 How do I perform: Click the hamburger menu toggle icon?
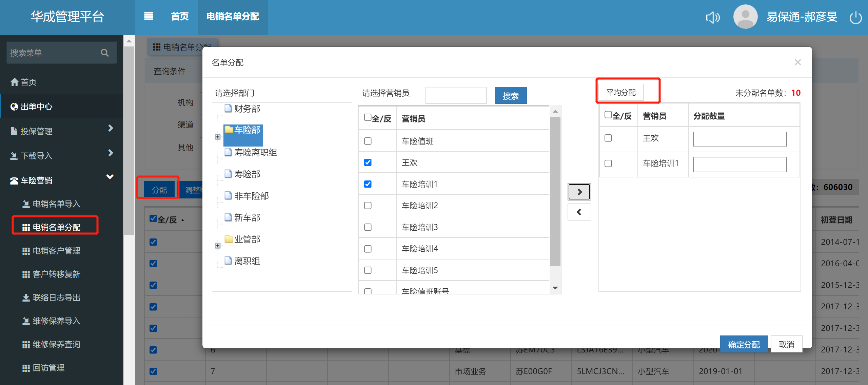tap(149, 16)
